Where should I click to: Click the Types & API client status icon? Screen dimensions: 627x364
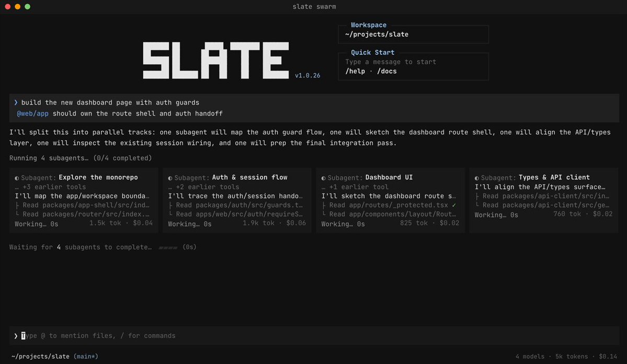pyautogui.click(x=476, y=178)
